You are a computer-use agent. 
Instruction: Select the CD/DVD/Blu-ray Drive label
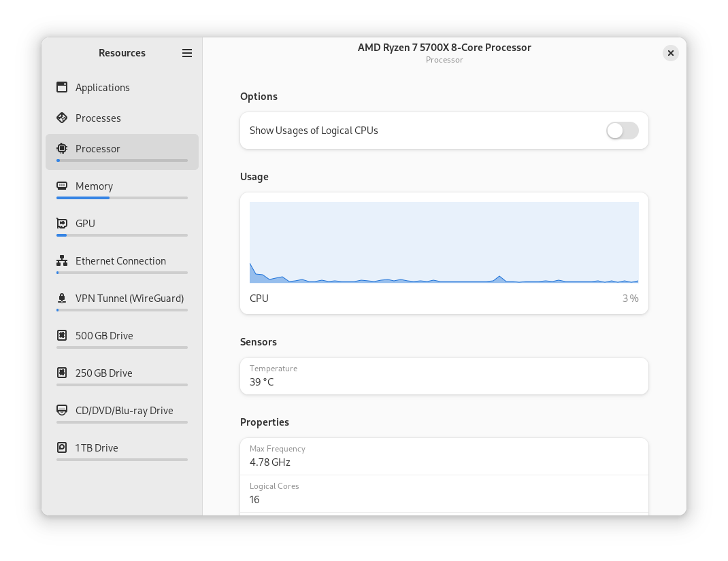[x=125, y=411]
